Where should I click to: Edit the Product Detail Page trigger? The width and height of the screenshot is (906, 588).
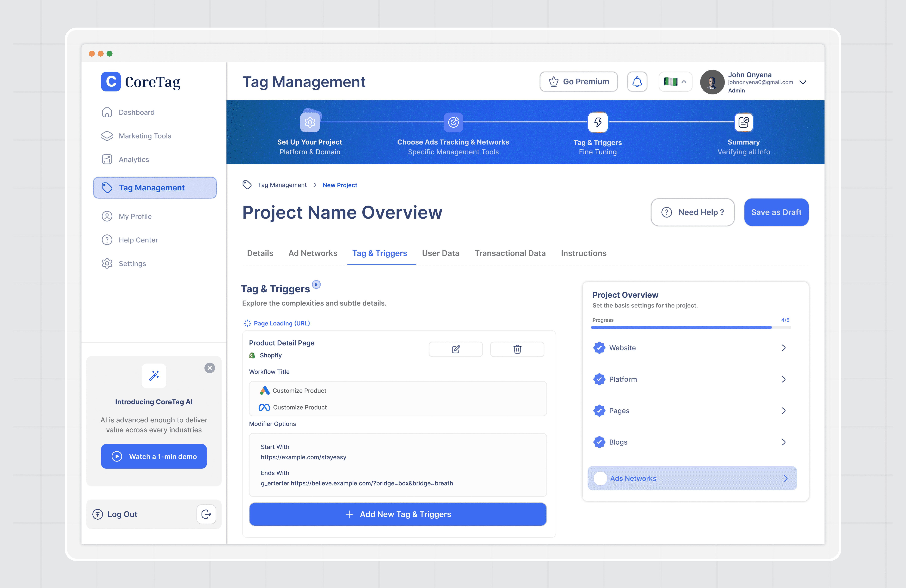456,349
